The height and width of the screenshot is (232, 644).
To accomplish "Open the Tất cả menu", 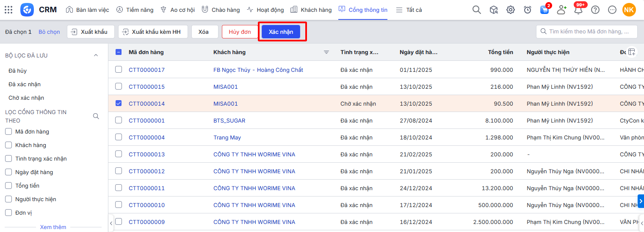I will pyautogui.click(x=409, y=10).
